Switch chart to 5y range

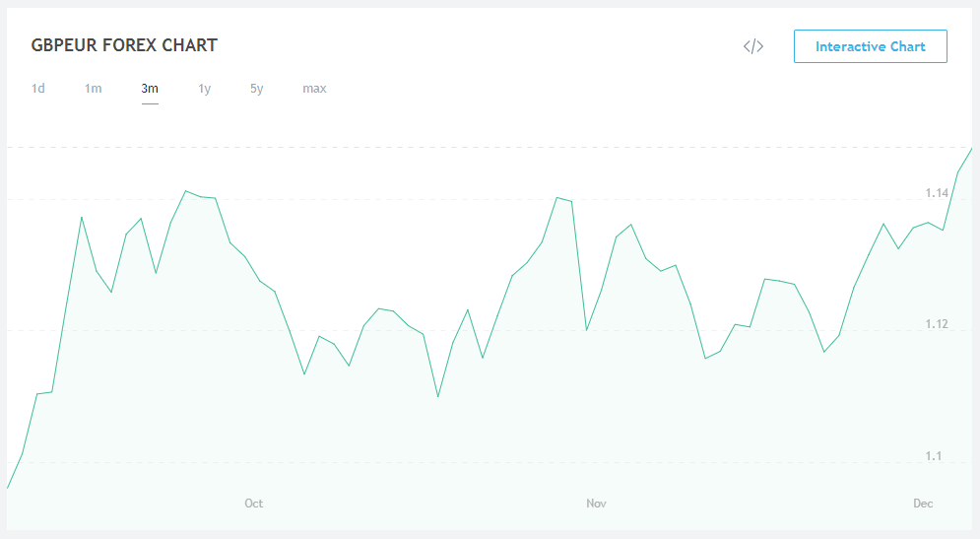(x=257, y=89)
